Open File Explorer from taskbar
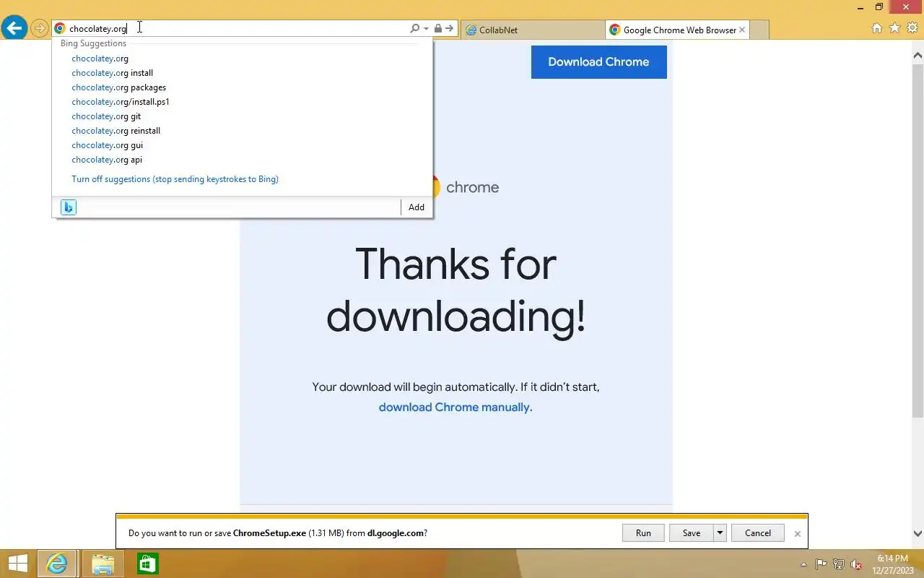 (103, 564)
